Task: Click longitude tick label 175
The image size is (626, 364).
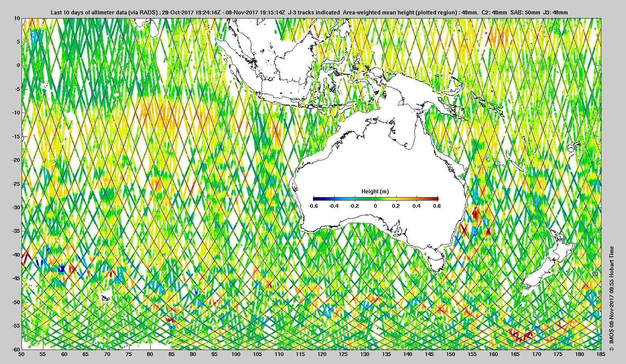Action: tap(558, 355)
